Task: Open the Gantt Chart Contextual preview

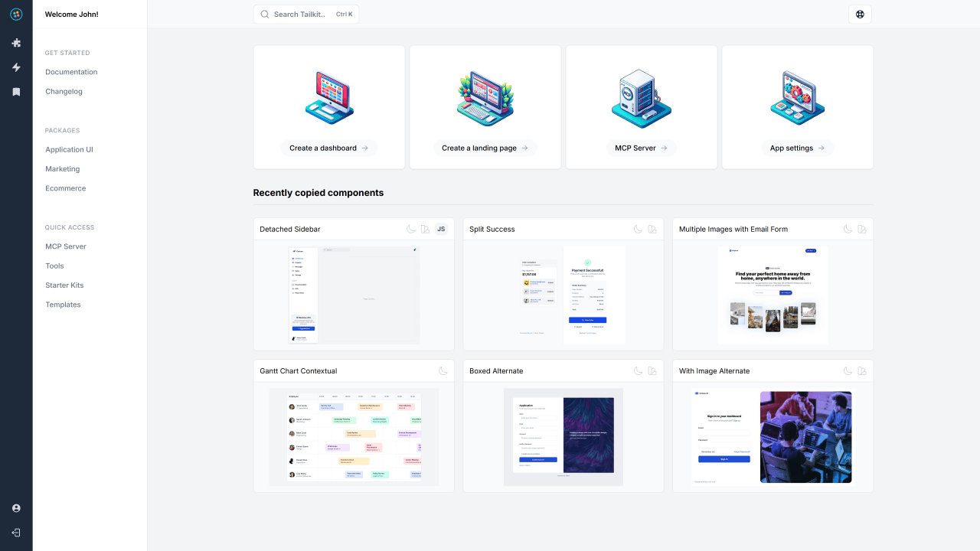Action: coord(354,437)
